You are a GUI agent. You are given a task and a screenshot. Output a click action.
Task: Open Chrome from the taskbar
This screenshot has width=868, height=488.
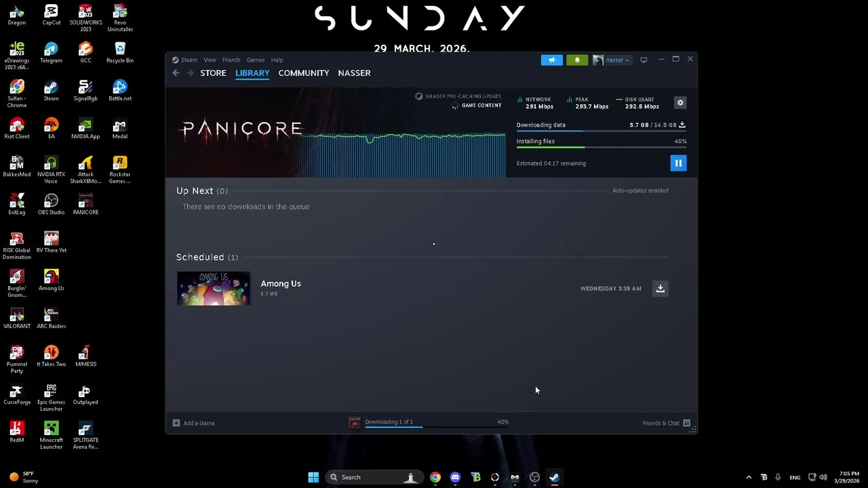[x=435, y=477]
